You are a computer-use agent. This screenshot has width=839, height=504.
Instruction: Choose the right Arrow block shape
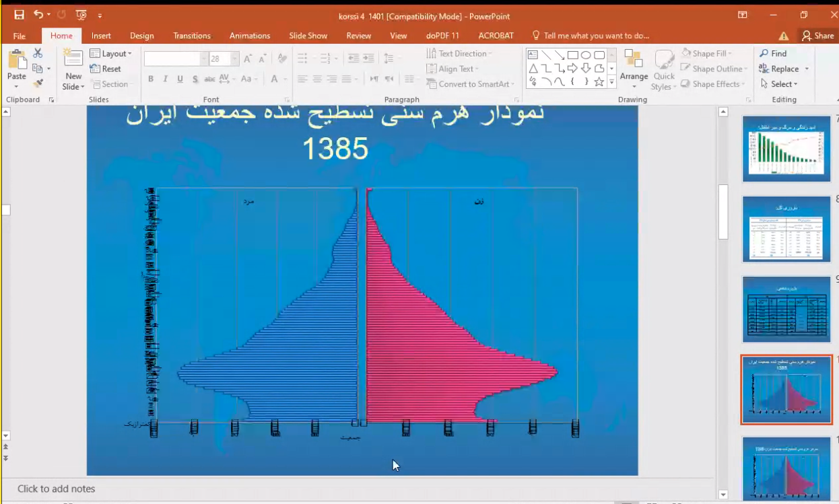pos(572,69)
